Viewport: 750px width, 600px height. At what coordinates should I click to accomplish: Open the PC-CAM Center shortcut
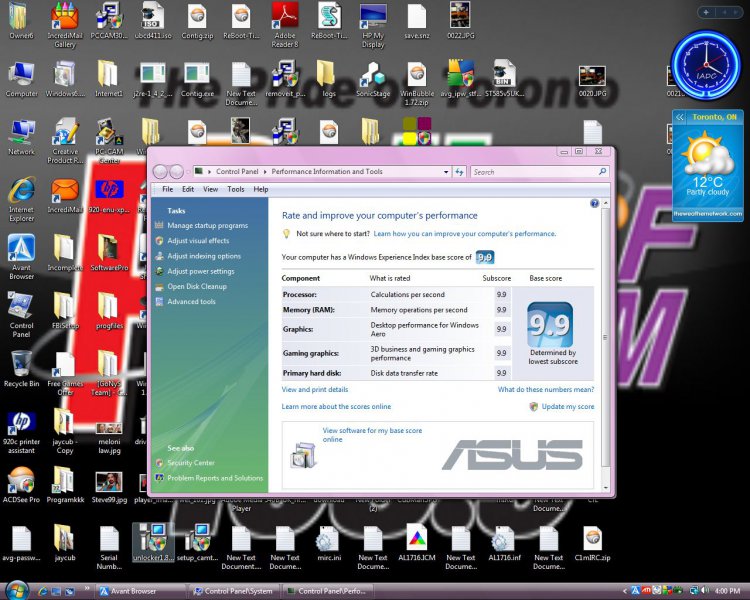click(109, 142)
